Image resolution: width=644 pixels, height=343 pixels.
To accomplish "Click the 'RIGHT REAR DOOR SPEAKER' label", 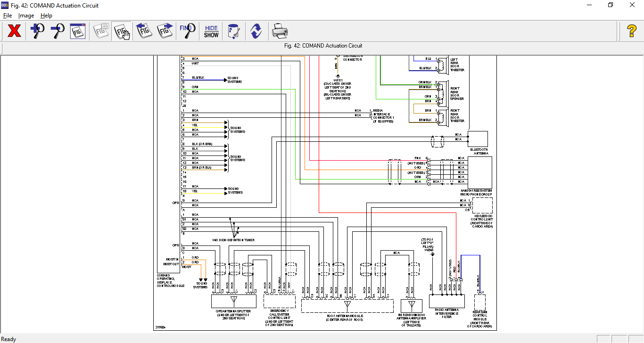I will [x=457, y=93].
